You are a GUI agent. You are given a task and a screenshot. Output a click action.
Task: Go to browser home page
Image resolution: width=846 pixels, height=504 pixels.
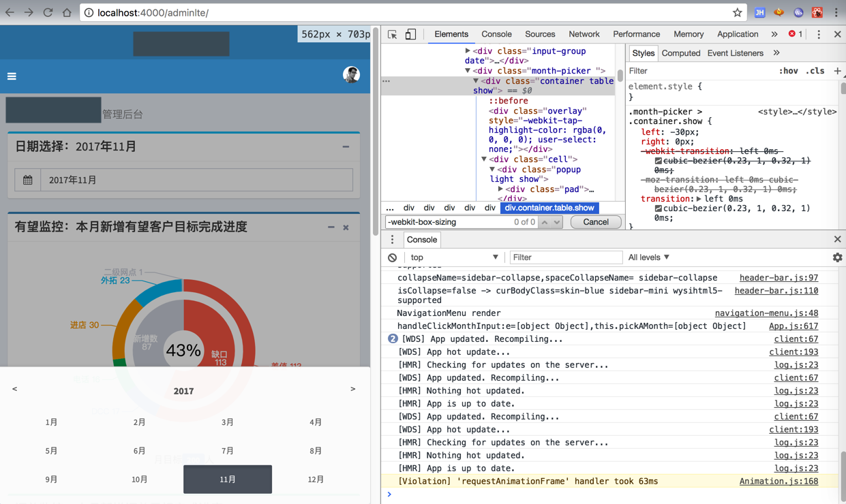[x=67, y=12]
